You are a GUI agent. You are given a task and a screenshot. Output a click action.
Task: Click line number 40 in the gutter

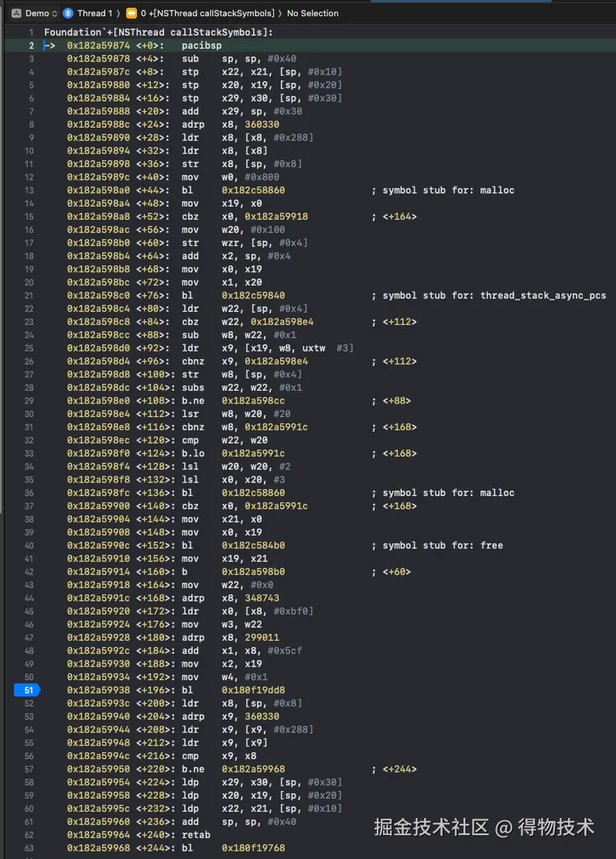click(x=29, y=545)
